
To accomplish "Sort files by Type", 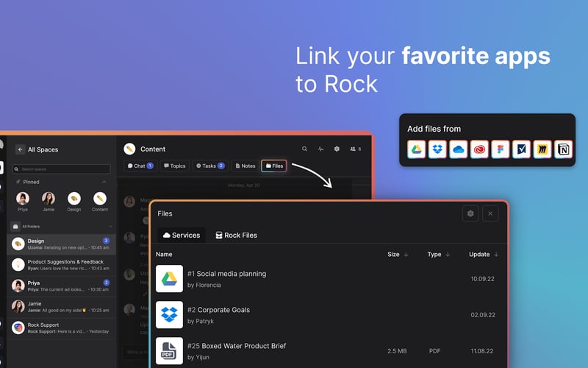I will click(438, 254).
